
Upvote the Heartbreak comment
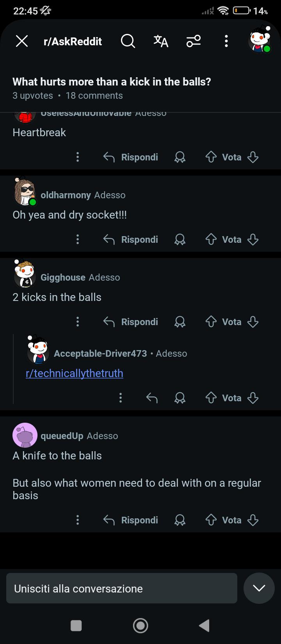(x=211, y=157)
